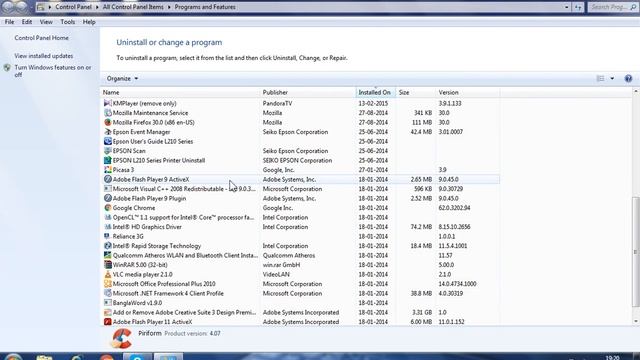Click the scrollbar down arrow

tap(636, 321)
